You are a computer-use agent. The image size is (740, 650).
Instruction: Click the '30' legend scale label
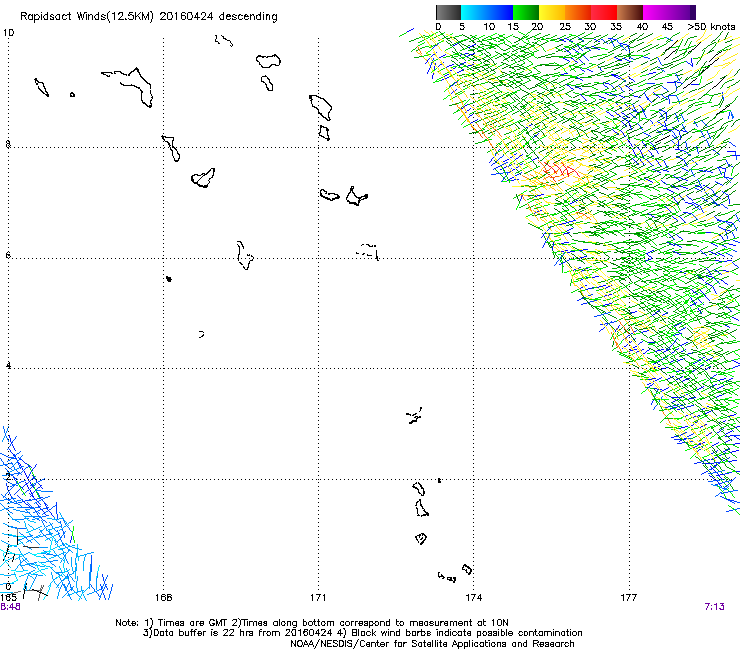(590, 27)
